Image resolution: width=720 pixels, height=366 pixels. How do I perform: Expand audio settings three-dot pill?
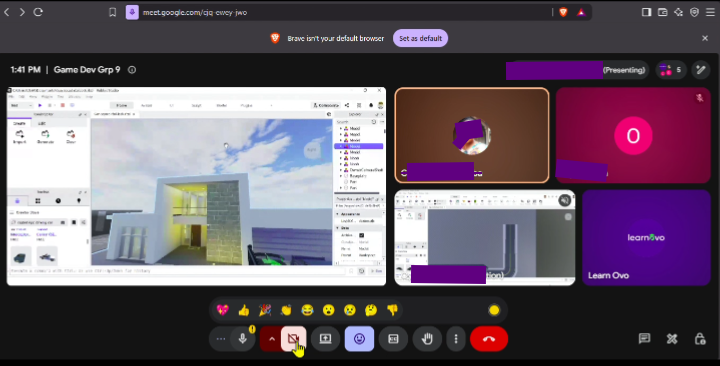point(220,339)
